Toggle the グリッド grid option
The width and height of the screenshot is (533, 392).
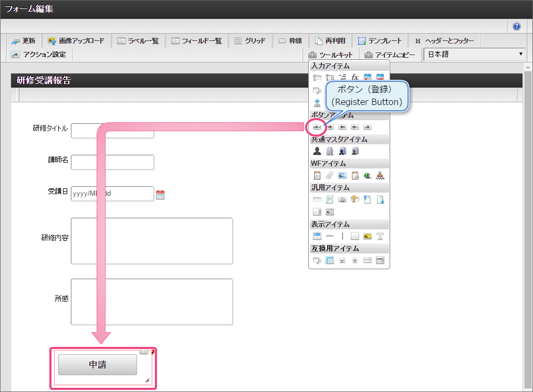(250, 41)
